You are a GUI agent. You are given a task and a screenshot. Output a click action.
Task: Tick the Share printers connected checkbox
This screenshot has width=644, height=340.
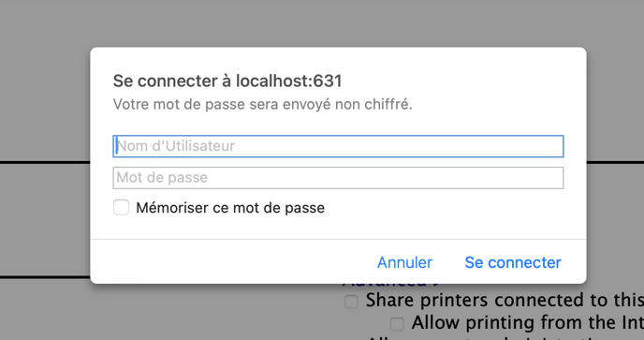pos(351,302)
